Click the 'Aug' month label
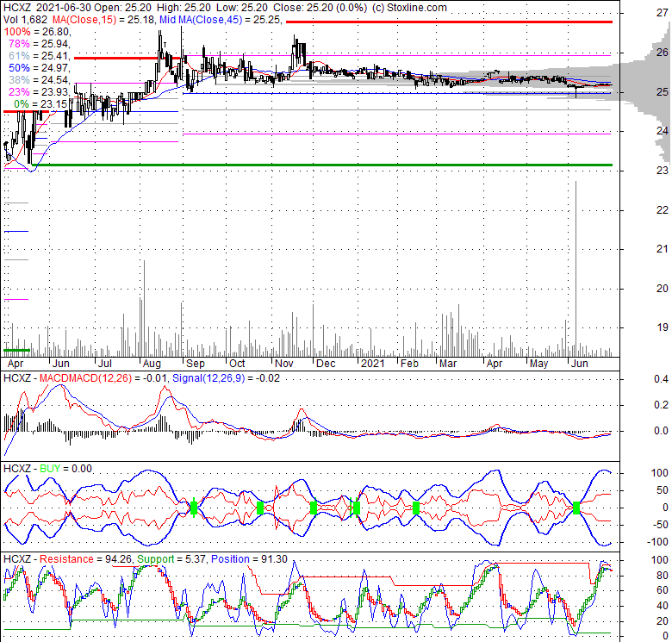 click(x=152, y=364)
